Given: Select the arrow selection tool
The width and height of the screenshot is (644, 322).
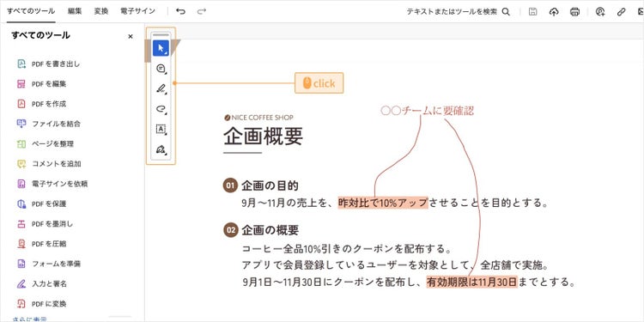Looking at the screenshot, I should (x=161, y=48).
